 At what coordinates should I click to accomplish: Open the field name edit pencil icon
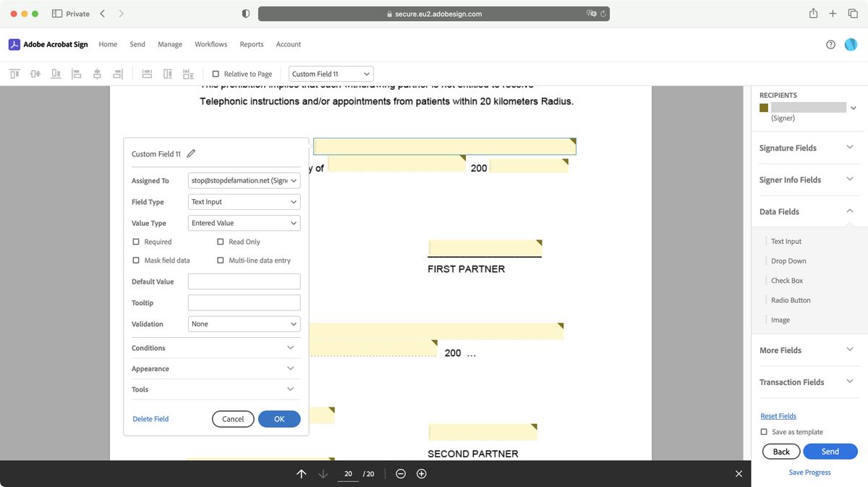point(191,153)
